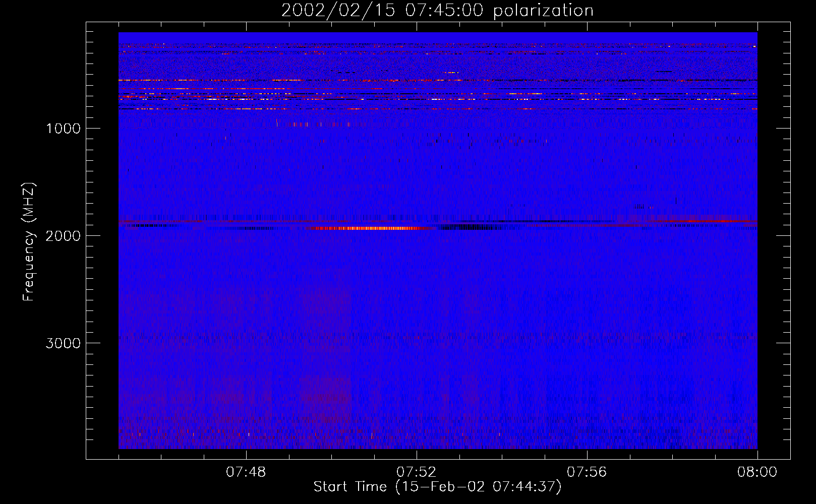This screenshot has height=504, width=816.
Task: Click the 07:48 time tick label
Action: pos(246,472)
